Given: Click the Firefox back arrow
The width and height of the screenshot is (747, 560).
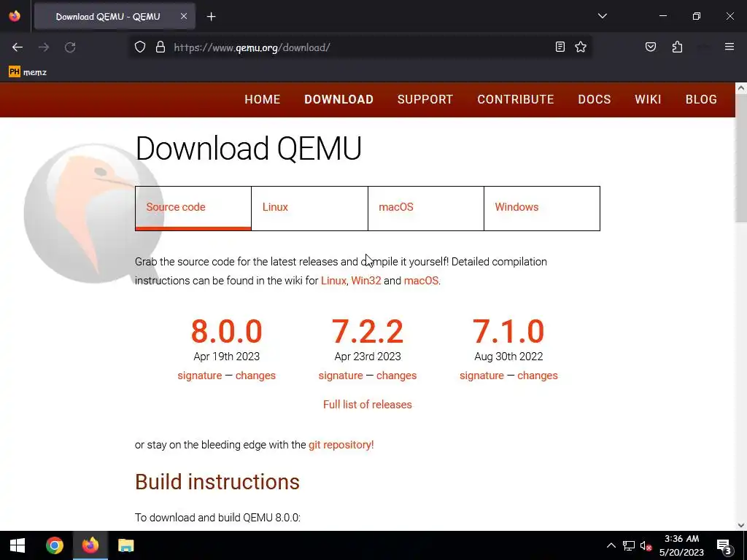Looking at the screenshot, I should (18, 47).
